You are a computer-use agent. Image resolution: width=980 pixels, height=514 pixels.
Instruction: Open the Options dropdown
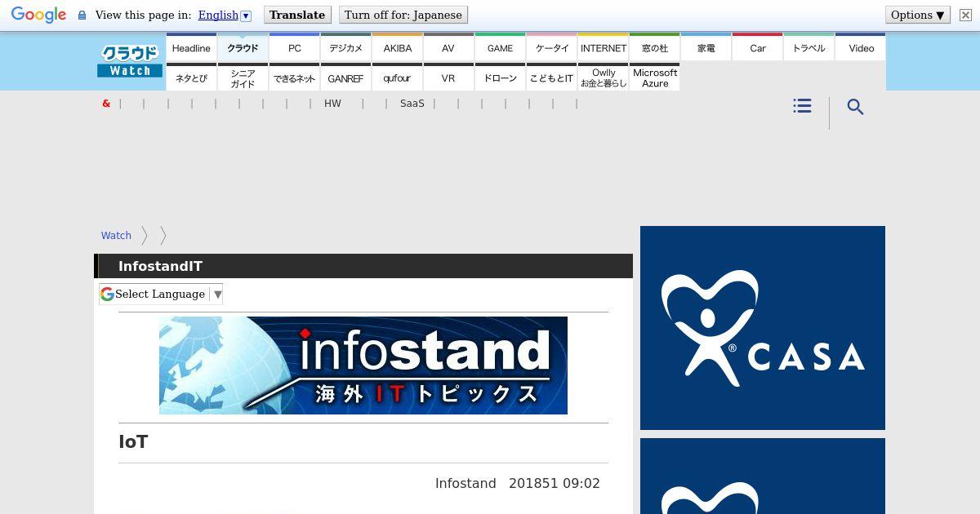tap(918, 15)
